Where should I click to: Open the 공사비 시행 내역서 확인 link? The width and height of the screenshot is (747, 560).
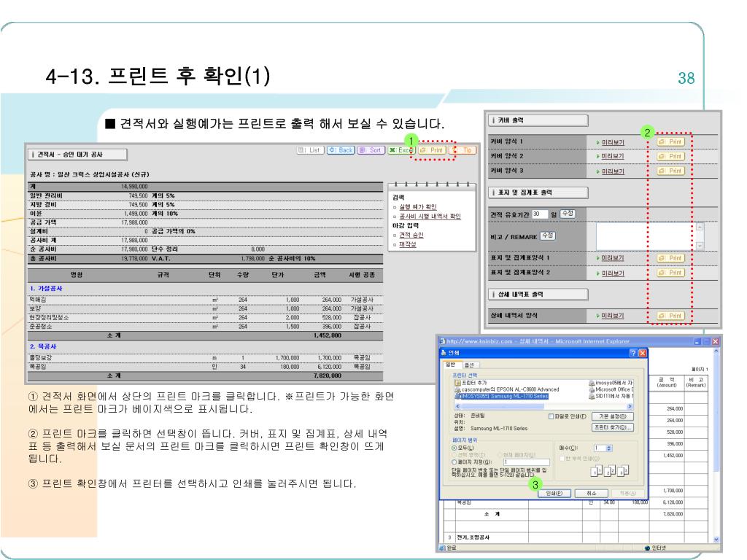click(430, 216)
